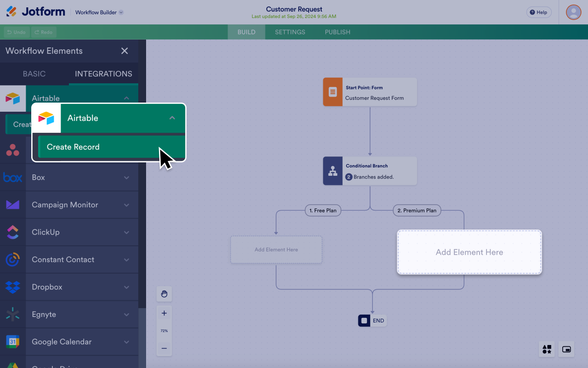Click the Box logo icon
The image size is (588, 368).
tap(13, 178)
